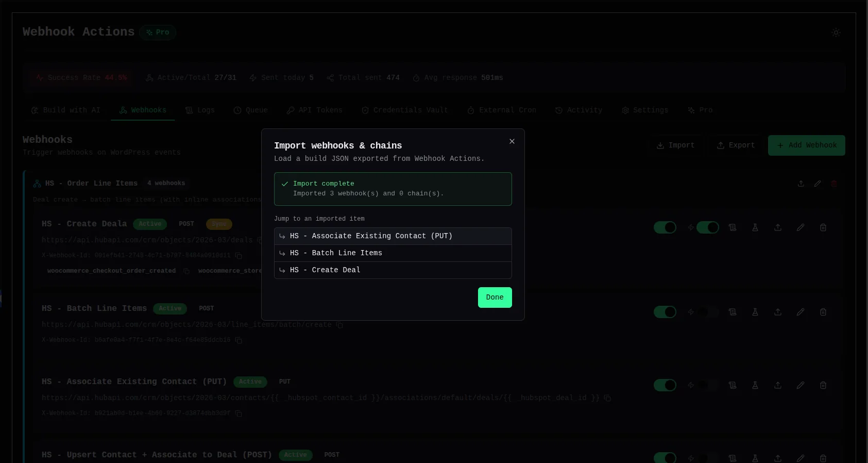868x463 pixels.
Task: Edit the HS - Batch Line Items webhook
Action: tap(801, 312)
